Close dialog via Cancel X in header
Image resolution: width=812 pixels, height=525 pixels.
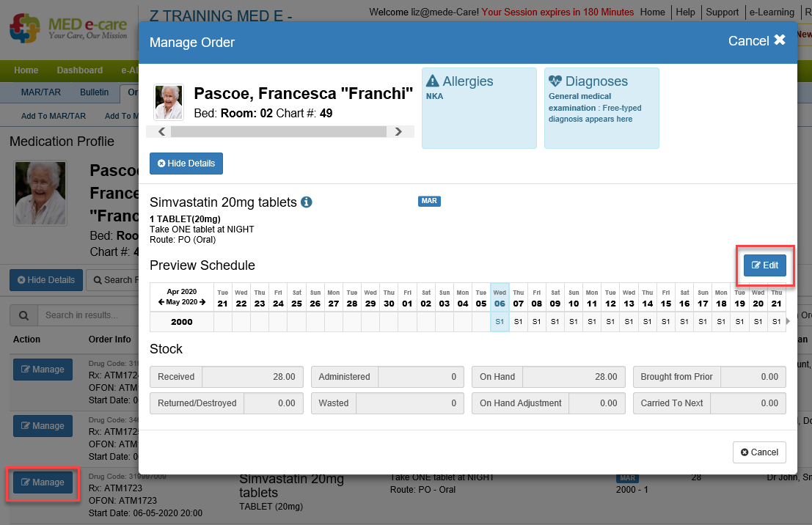(x=756, y=41)
